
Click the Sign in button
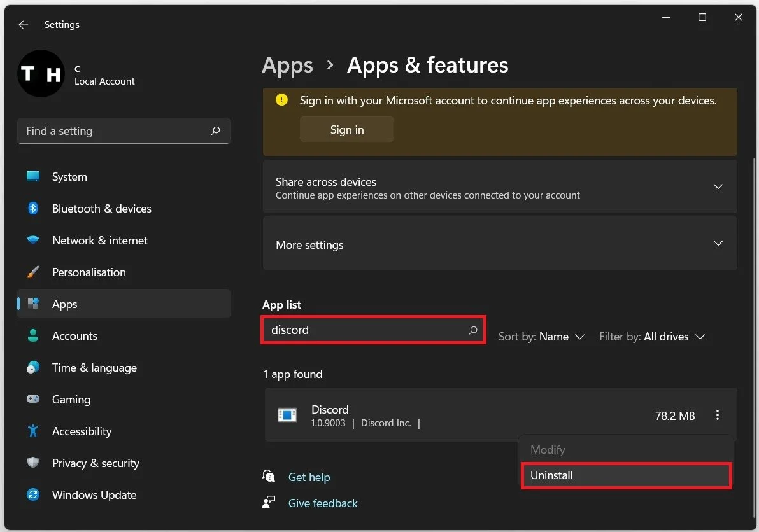coord(346,130)
